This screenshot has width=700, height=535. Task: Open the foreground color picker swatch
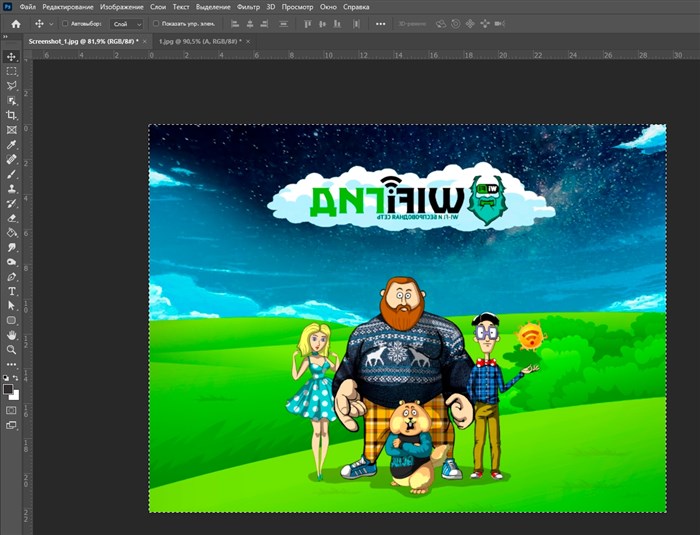[x=8, y=389]
